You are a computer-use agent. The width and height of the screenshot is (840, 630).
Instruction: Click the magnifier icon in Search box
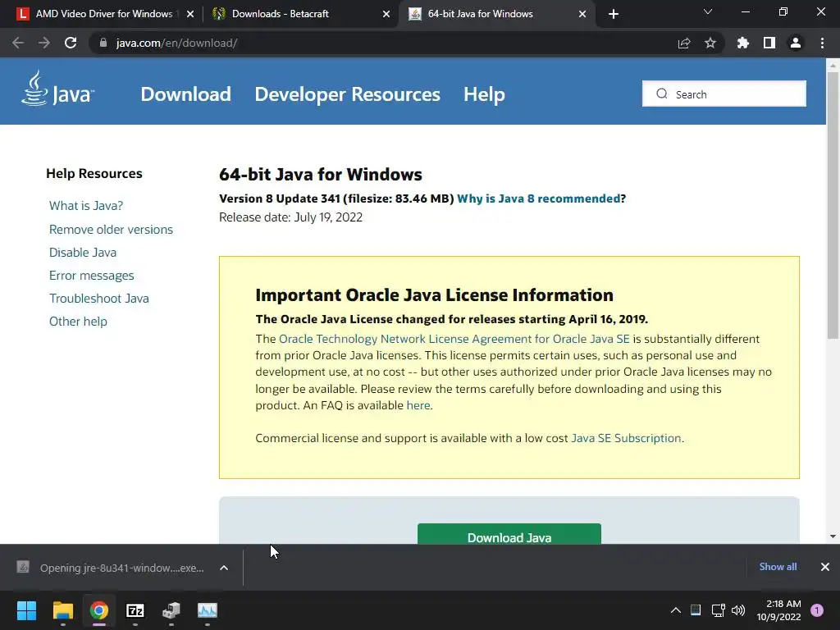(662, 94)
